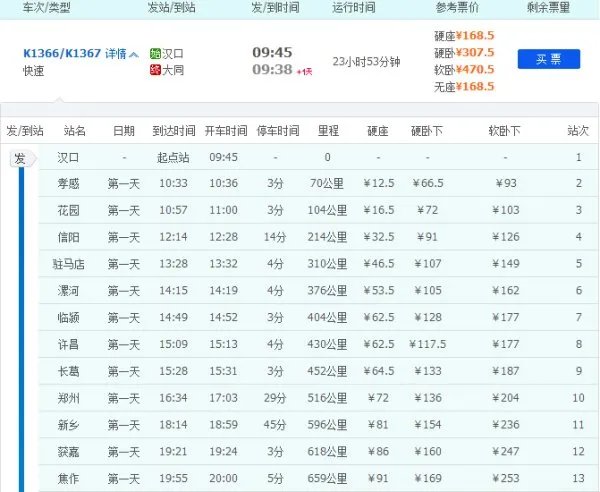This screenshot has width=600, height=492.
Task: Click the 大同 destination station name
Action: 173,70
